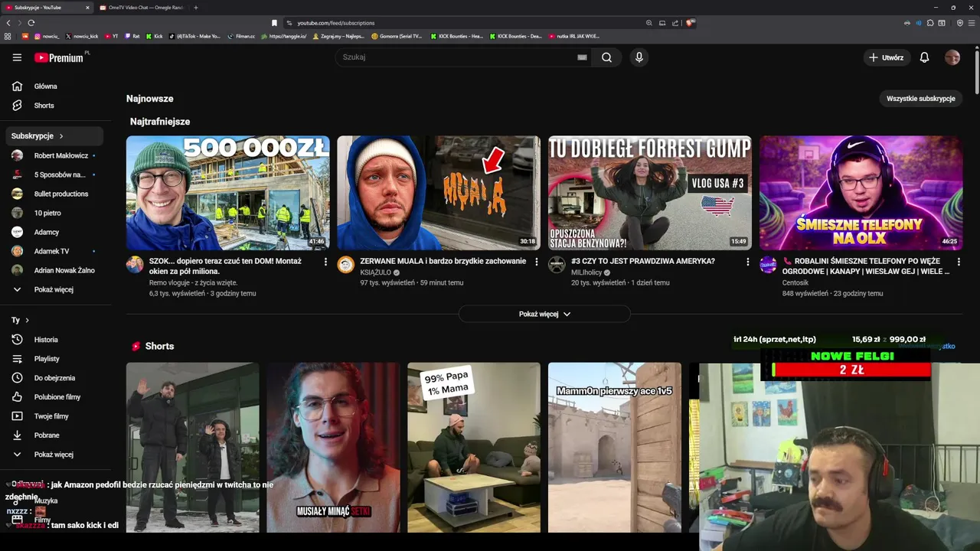
Task: Select the Subskrypcje - YouTube tab
Action: coord(47,8)
